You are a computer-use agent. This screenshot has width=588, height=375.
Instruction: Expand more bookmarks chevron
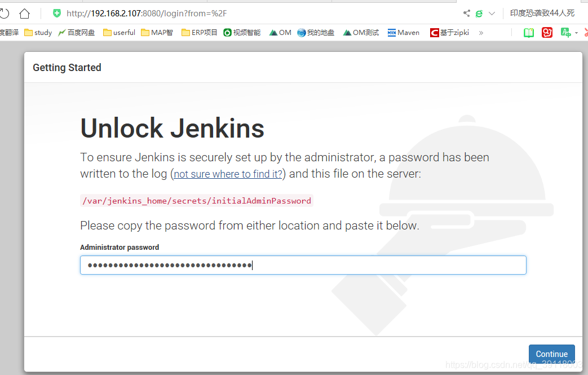[481, 33]
